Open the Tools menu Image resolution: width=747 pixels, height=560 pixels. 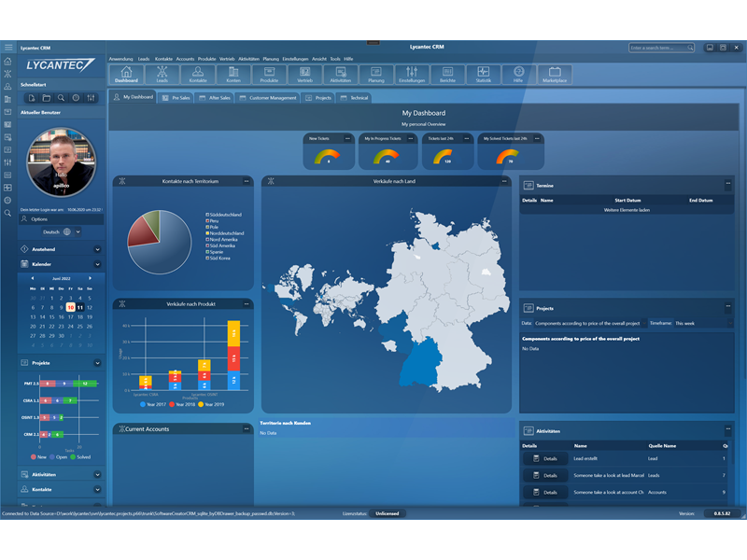335,59
